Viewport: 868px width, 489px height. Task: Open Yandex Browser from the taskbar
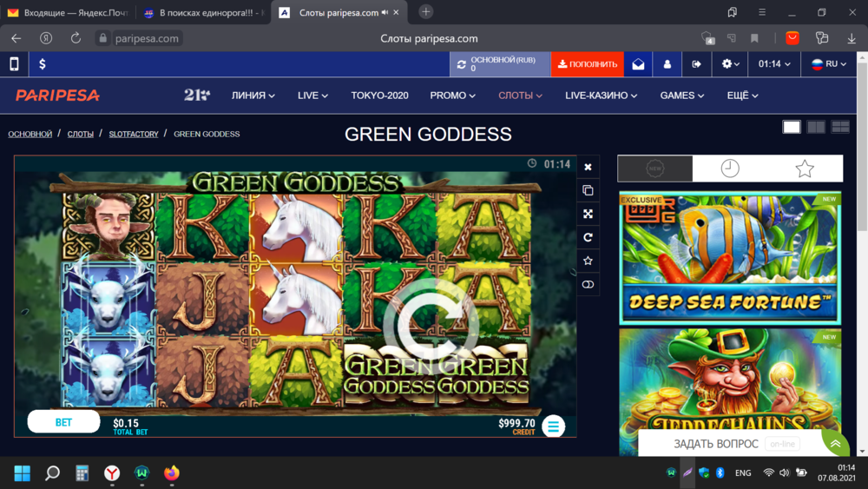pos(112,473)
